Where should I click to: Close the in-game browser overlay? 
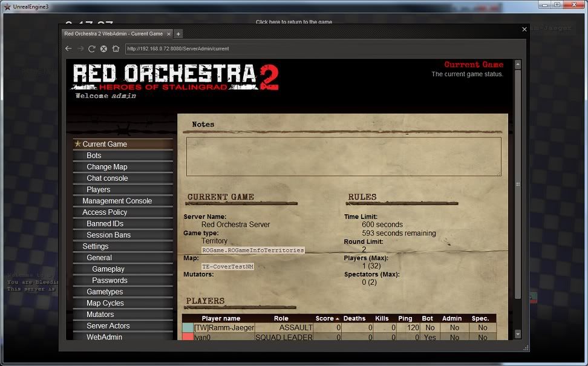click(524, 29)
